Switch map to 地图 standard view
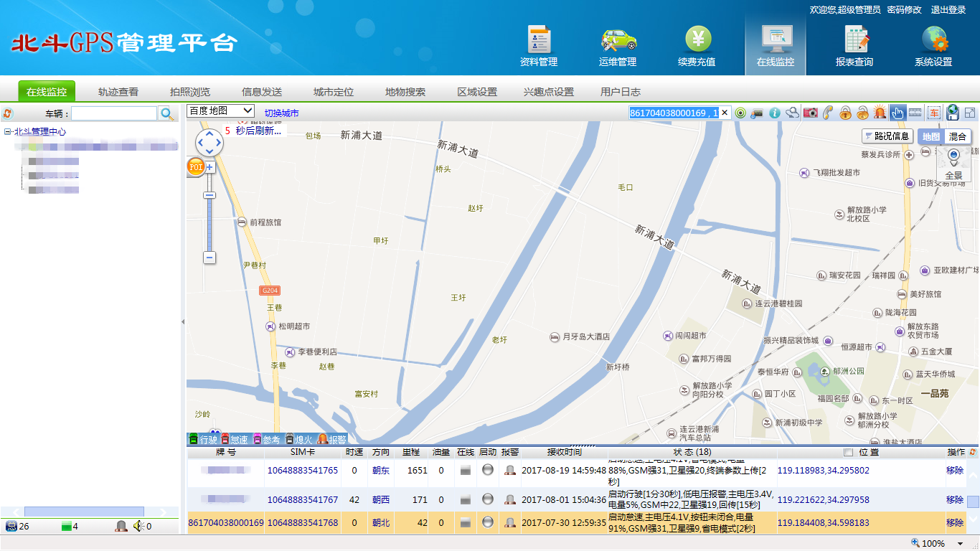This screenshot has height=551, width=980. 931,136
